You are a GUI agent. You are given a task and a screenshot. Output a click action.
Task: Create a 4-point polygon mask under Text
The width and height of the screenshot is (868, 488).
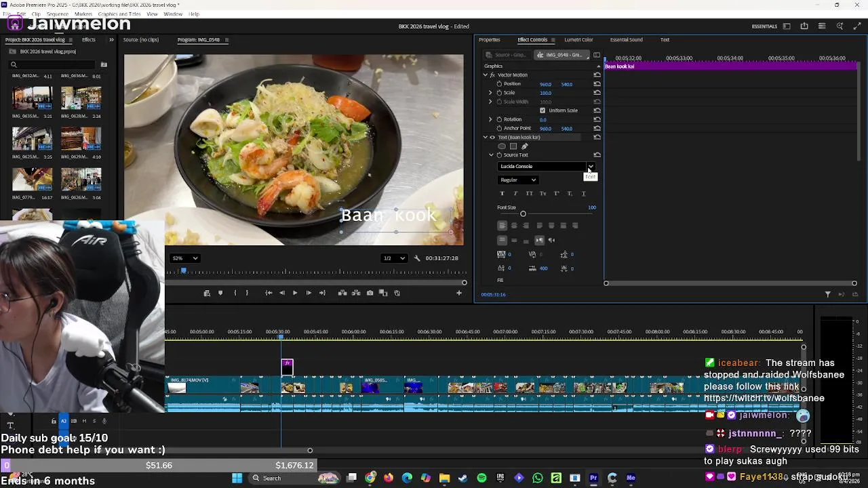[x=513, y=146]
